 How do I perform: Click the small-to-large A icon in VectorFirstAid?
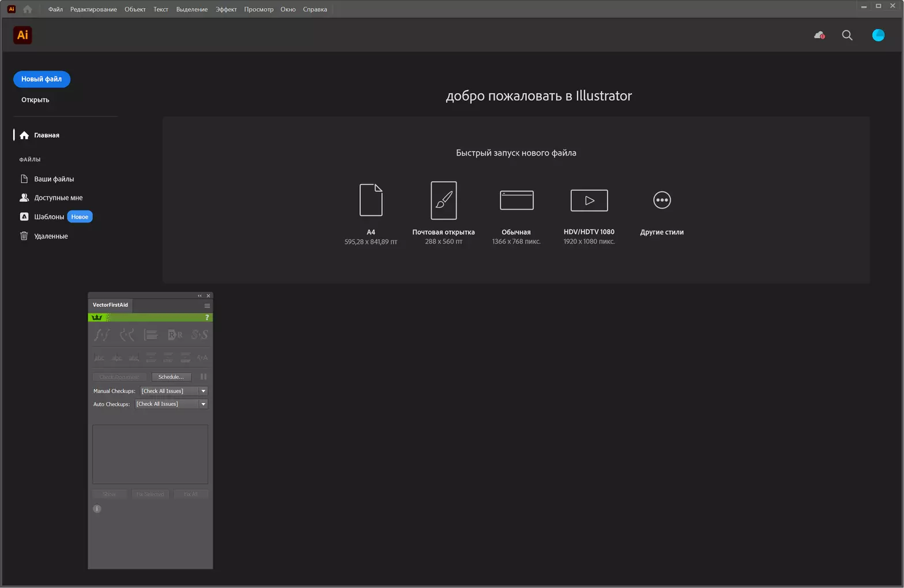pos(202,357)
